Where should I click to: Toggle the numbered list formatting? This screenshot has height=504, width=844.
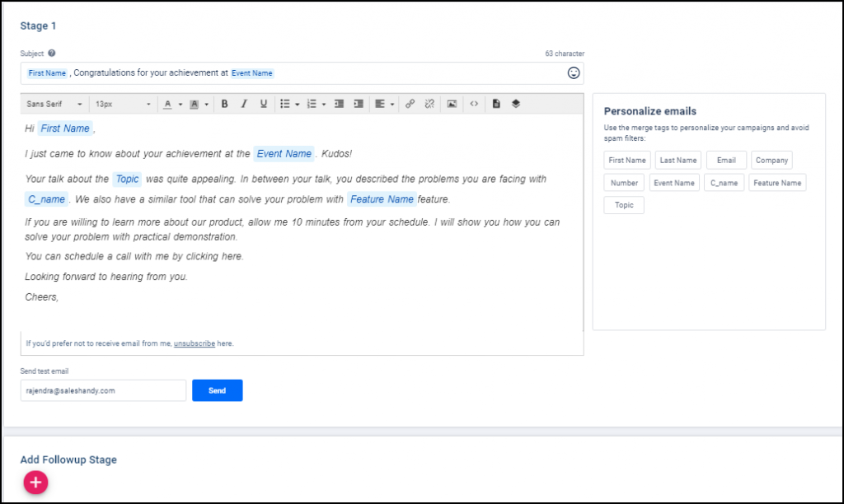pyautogui.click(x=314, y=104)
